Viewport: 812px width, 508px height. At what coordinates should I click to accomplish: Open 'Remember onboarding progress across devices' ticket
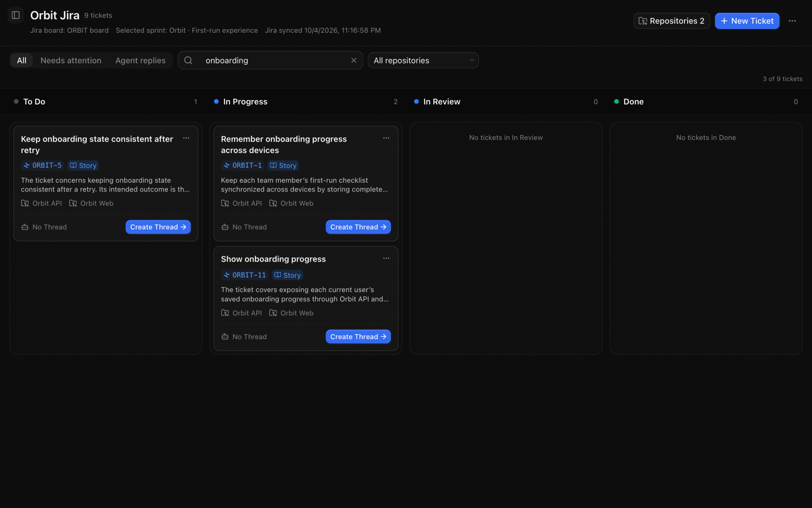click(x=284, y=145)
